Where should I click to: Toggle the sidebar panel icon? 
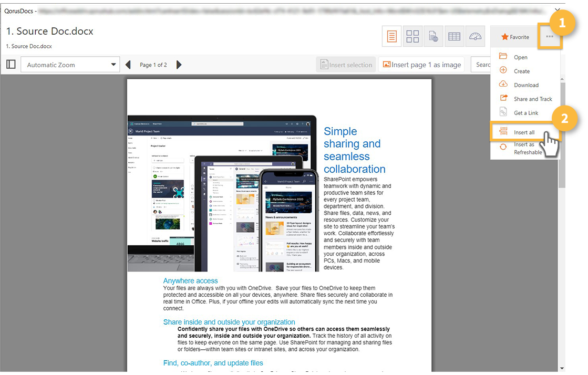tap(11, 65)
